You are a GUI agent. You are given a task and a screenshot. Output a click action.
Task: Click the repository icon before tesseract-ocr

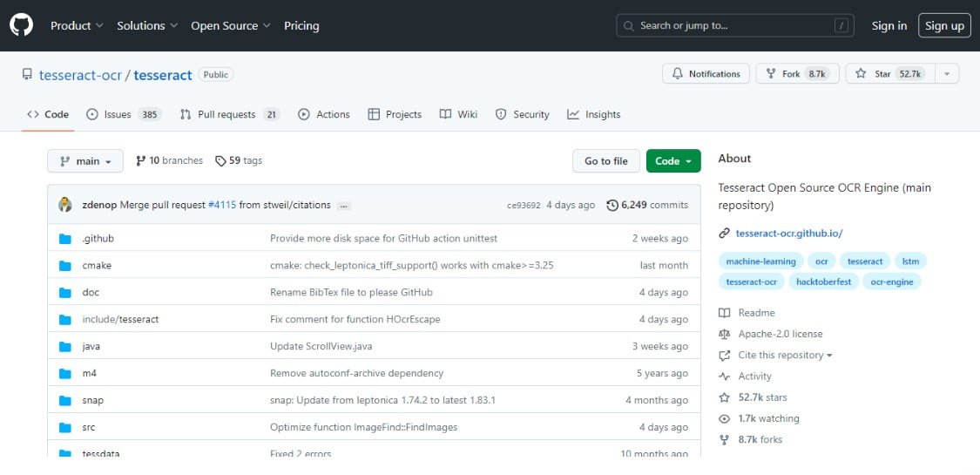pyautogui.click(x=27, y=74)
